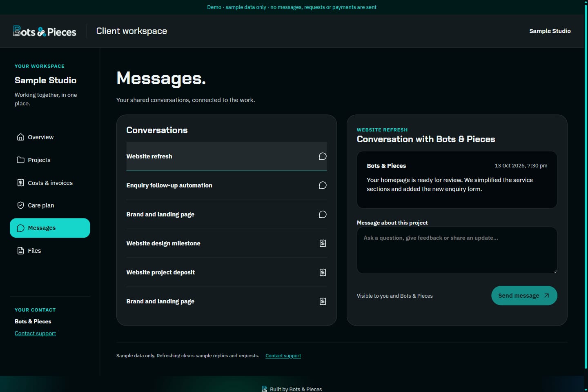The image size is (588, 392).
Task: Open Contact support link under Your Contact
Action: tap(35, 334)
